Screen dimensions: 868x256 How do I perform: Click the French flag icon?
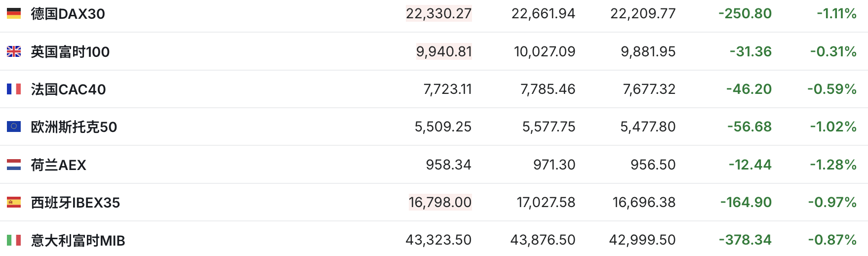point(14,89)
